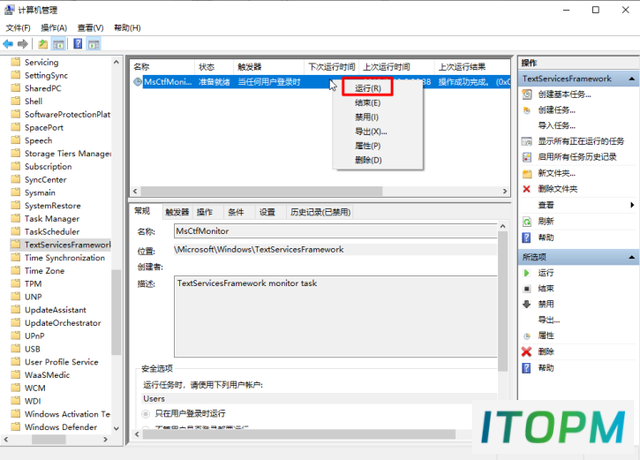Click the tree pane scroll up arrow
Image resolution: width=640 pixels, height=460 pixels.
click(x=116, y=62)
